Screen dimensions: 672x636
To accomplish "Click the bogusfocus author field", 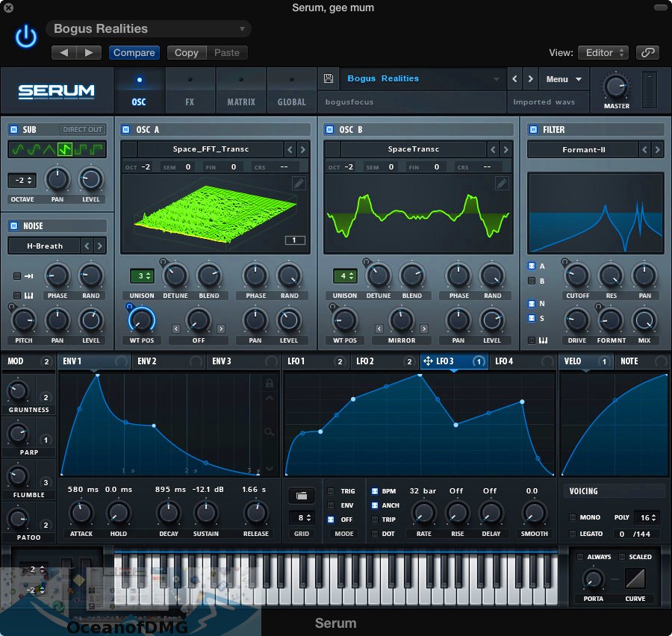I will pyautogui.click(x=412, y=102).
